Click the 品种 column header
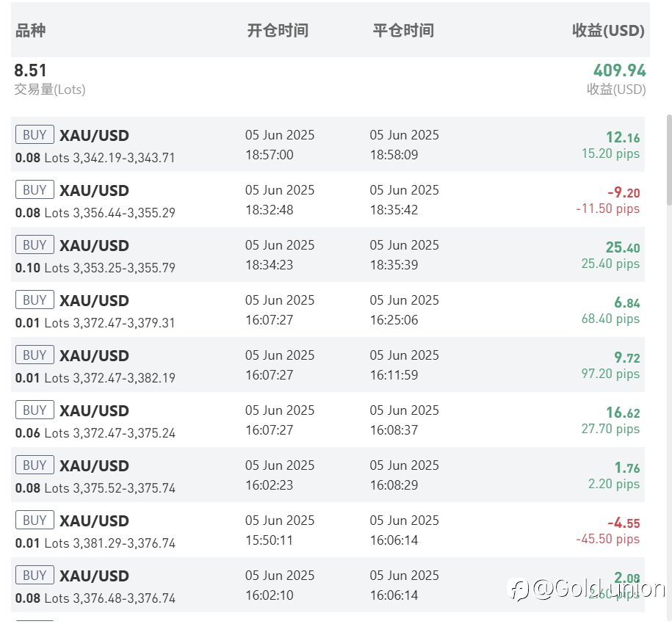 pos(30,30)
